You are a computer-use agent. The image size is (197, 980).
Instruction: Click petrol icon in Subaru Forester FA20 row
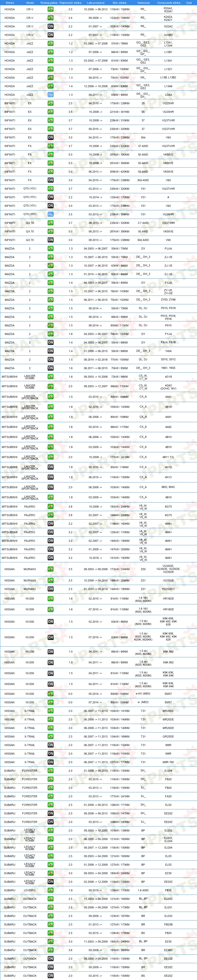point(50,796)
